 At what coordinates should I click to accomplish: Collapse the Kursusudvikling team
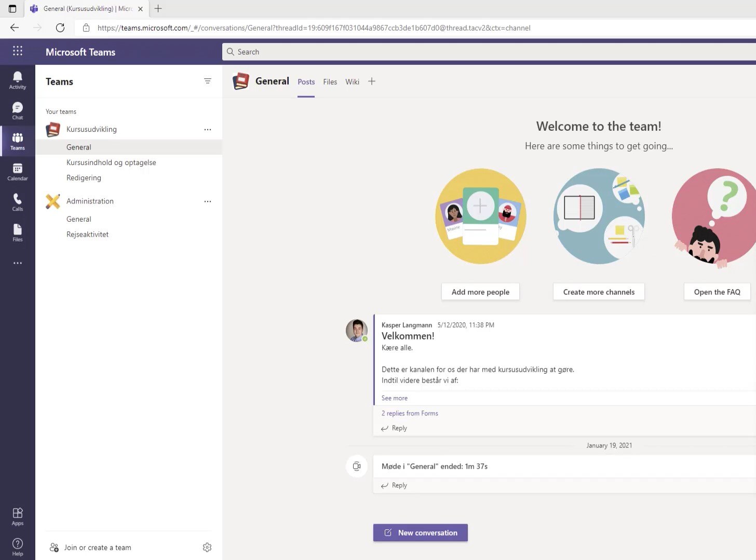tap(91, 129)
